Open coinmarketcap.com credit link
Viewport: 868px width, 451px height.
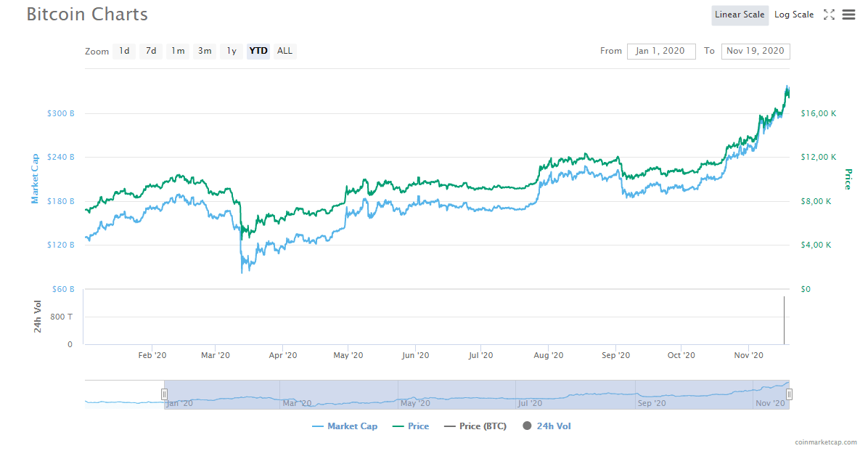826,442
